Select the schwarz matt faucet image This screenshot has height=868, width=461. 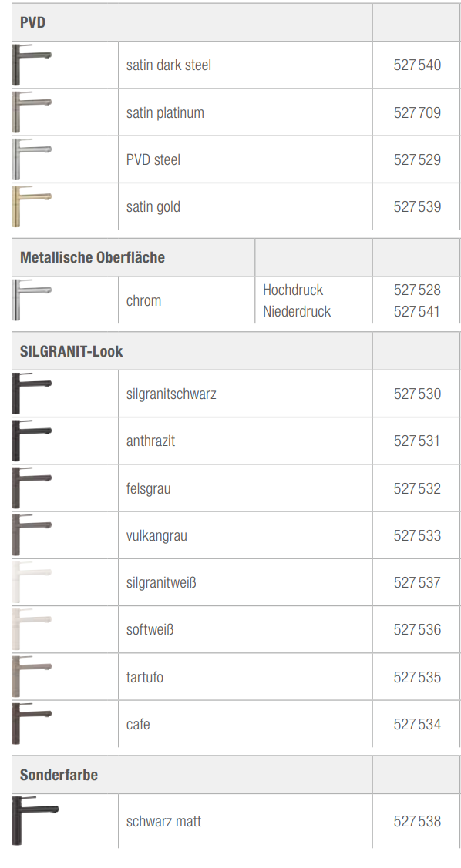point(35,821)
